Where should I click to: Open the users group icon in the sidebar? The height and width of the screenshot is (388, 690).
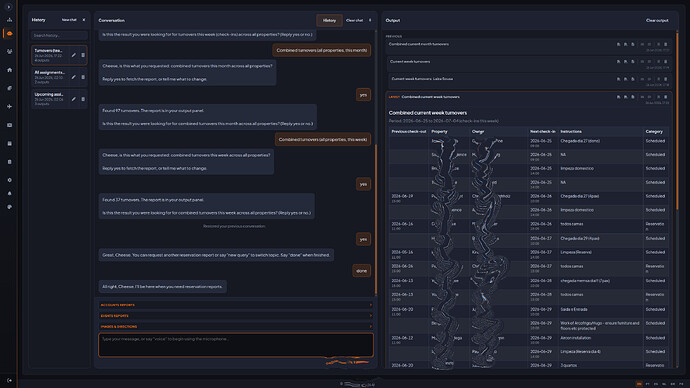(9, 51)
